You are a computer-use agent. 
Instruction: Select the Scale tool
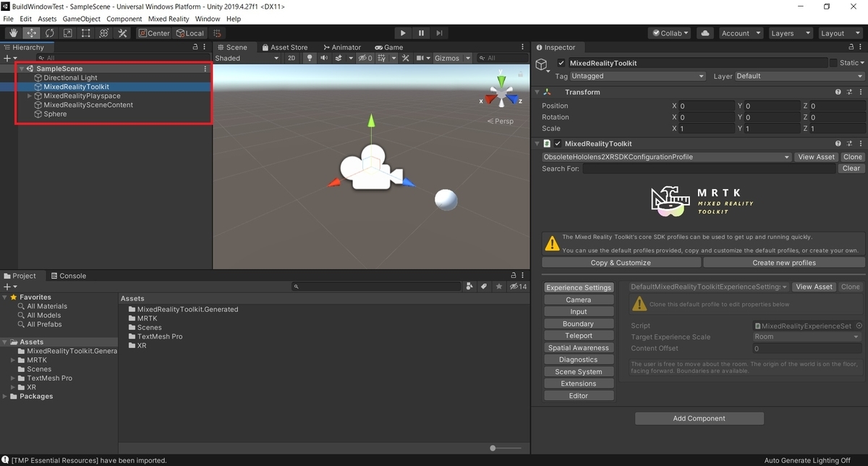click(68, 33)
